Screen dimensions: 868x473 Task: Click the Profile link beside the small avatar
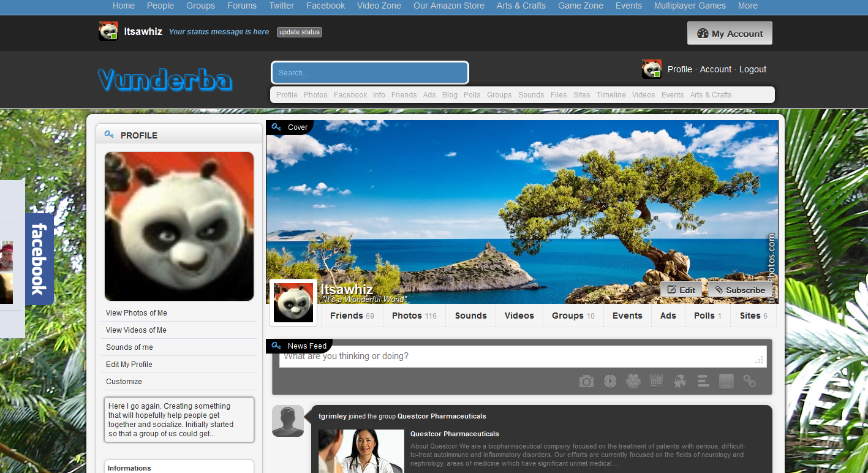[680, 69]
